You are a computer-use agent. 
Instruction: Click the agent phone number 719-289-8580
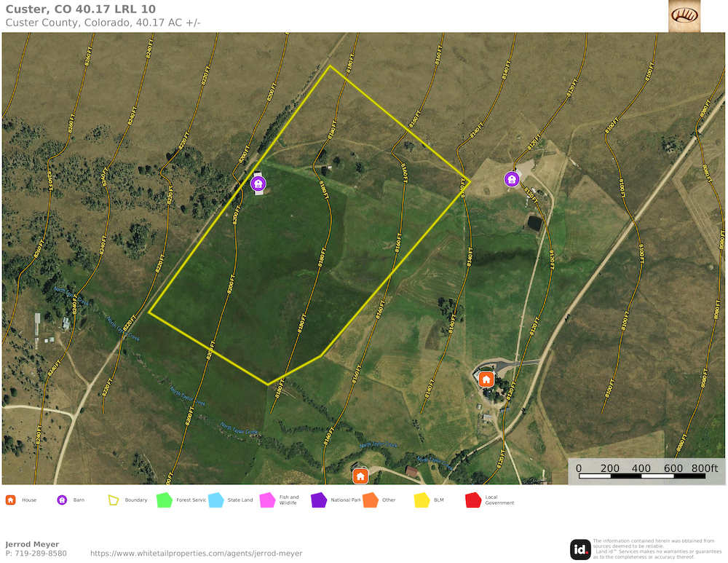[36, 554]
